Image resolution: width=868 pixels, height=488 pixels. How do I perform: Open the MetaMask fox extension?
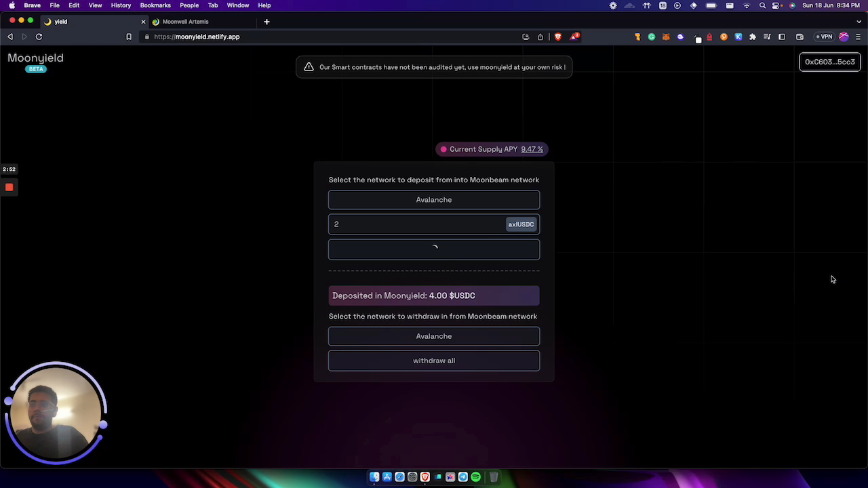666,37
